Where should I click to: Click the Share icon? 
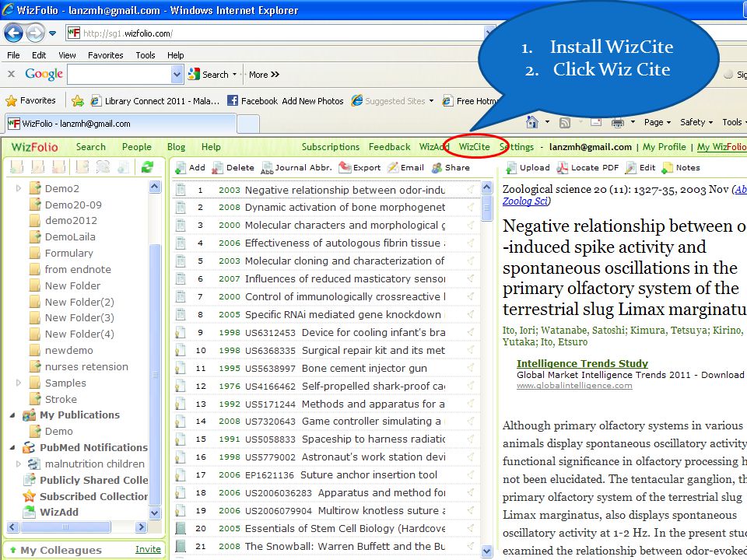tap(437, 168)
